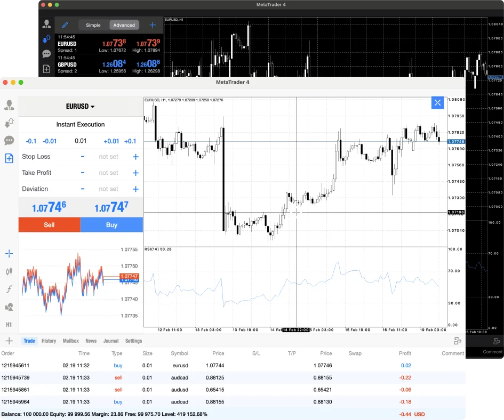This screenshot has height=420, width=504.
Task: Open the accounts person icon in front window
Action: point(9,105)
